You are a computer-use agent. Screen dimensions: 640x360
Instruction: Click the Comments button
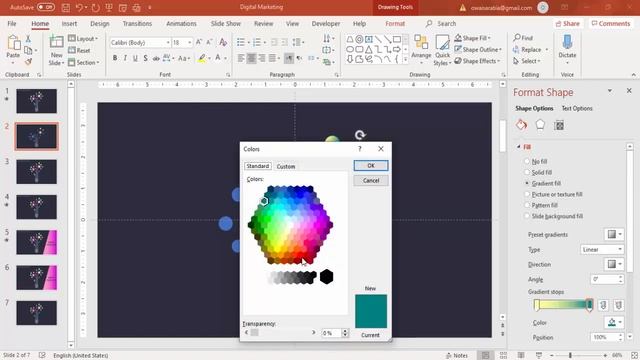pos(611,24)
